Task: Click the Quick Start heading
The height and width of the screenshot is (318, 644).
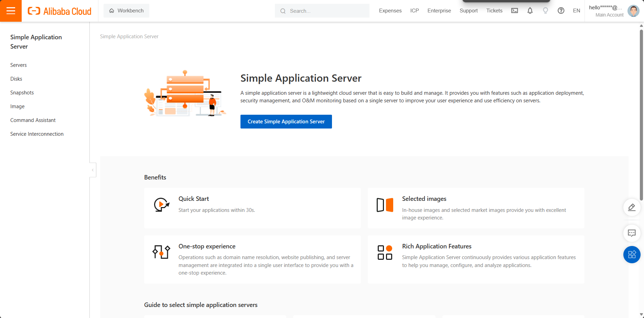Action: 194,199
